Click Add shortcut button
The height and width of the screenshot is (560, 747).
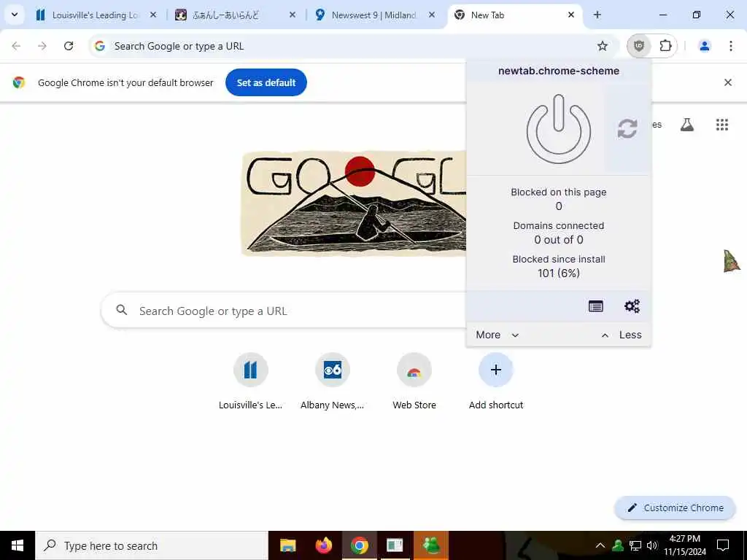pyautogui.click(x=496, y=382)
